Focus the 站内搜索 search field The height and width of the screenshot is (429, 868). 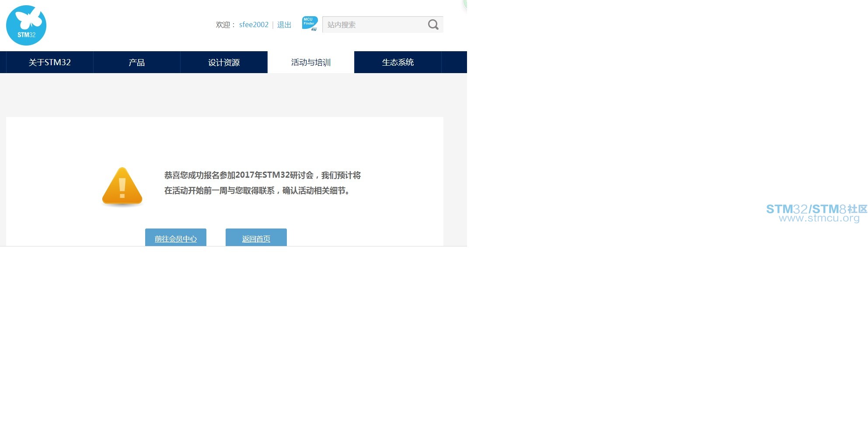click(374, 25)
